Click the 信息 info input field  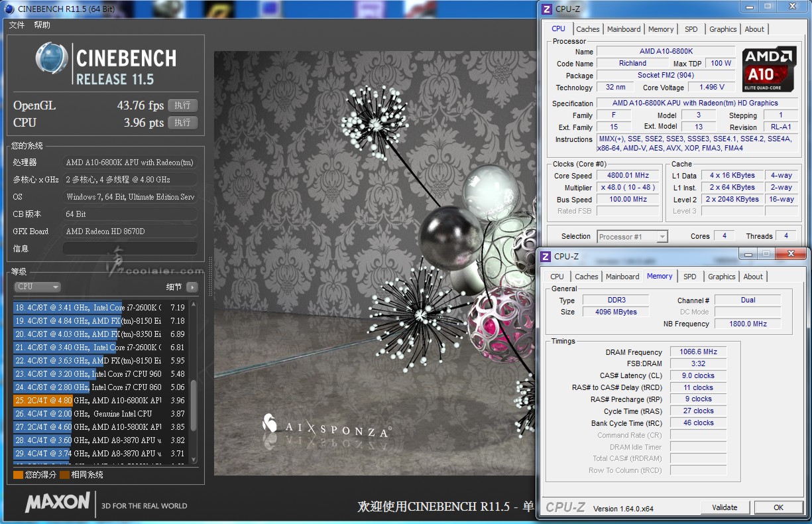pos(130,249)
